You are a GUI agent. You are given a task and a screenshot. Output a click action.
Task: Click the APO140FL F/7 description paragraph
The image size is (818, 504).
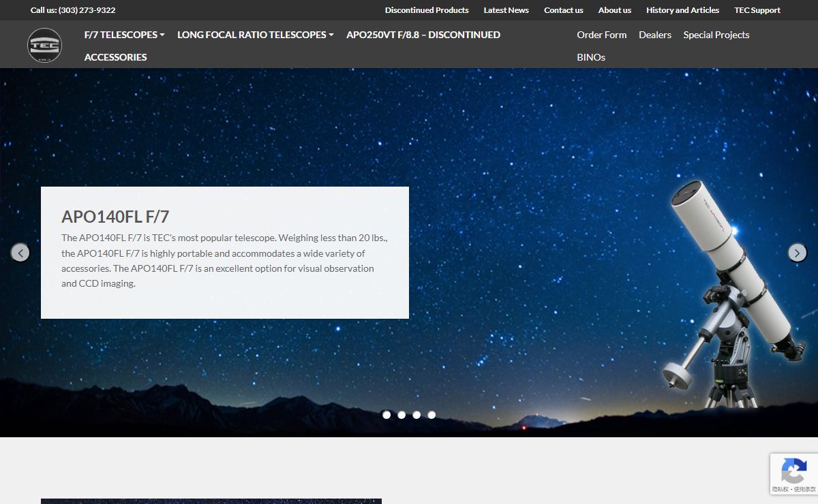[x=225, y=261]
